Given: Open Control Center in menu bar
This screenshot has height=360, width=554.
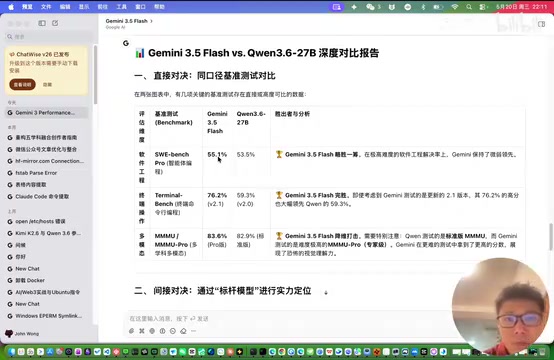Looking at the screenshot, I should coord(483,7).
